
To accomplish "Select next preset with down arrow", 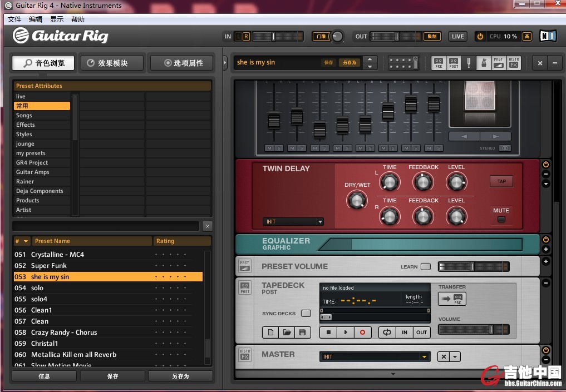I will click(x=370, y=67).
